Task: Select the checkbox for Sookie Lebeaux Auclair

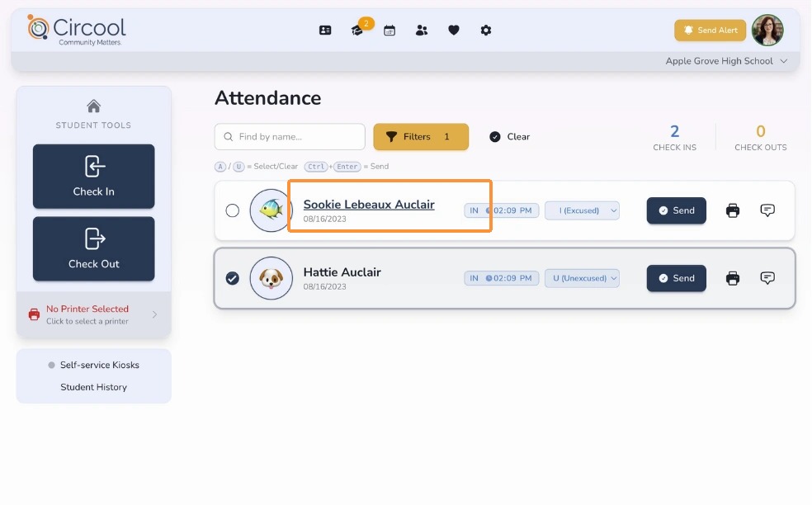Action: pos(233,210)
